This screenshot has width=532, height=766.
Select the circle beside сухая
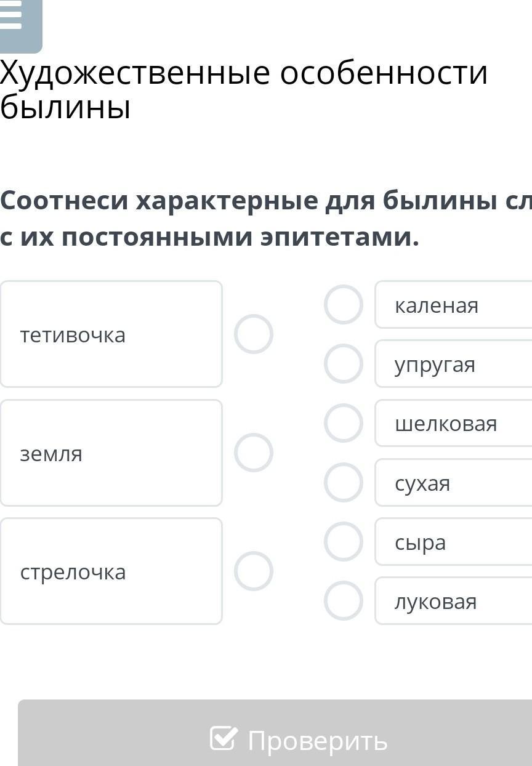pyautogui.click(x=344, y=482)
